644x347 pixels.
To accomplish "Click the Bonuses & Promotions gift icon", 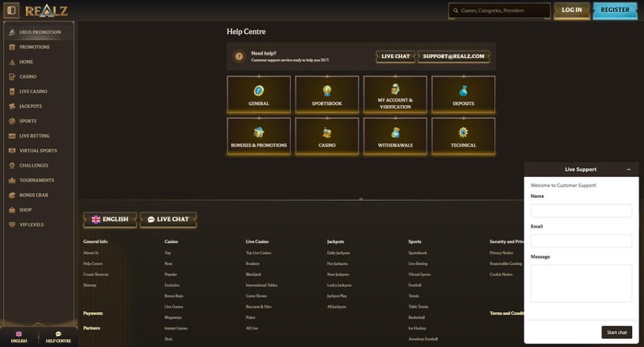I will (258, 133).
